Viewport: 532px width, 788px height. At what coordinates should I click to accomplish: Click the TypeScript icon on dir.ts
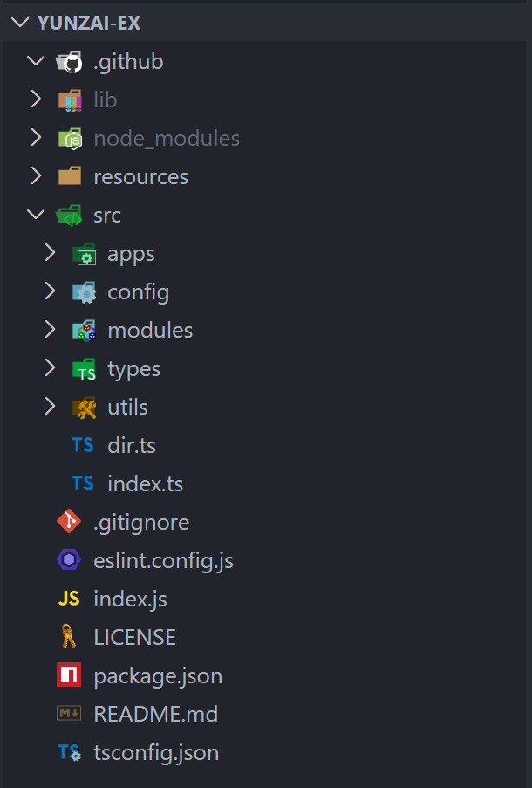[x=82, y=445]
